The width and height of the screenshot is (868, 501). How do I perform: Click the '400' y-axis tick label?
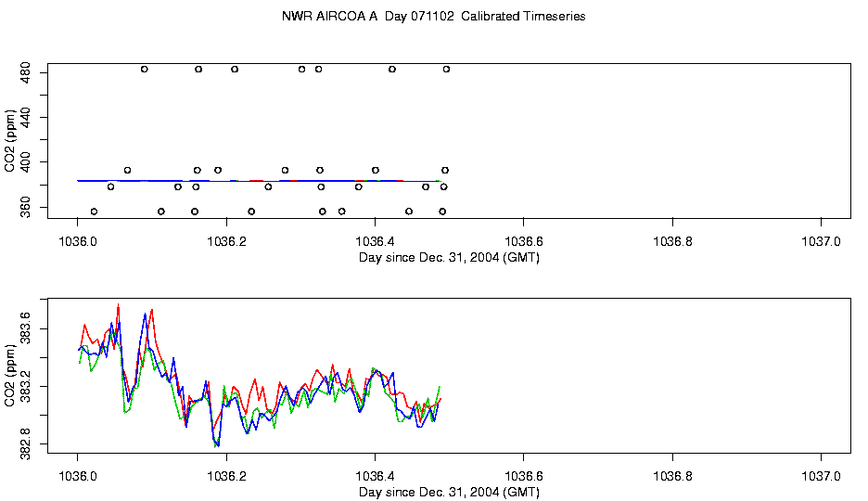click(25, 162)
